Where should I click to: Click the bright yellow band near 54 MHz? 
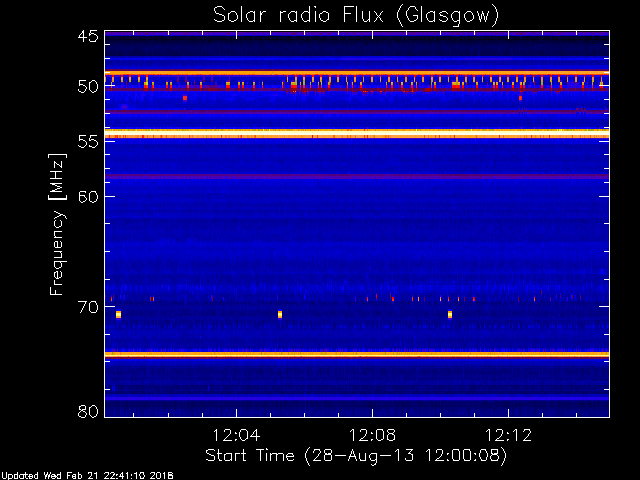[x=357, y=133]
